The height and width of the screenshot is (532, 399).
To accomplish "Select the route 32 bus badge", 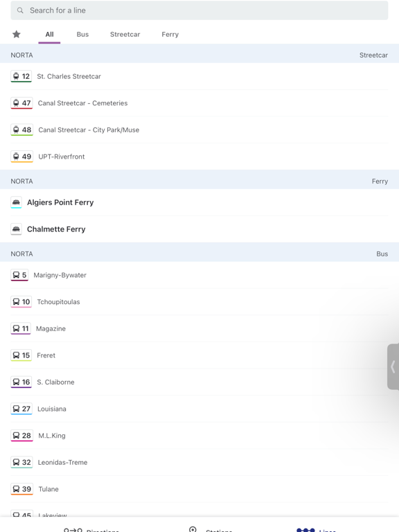I will [21, 463].
